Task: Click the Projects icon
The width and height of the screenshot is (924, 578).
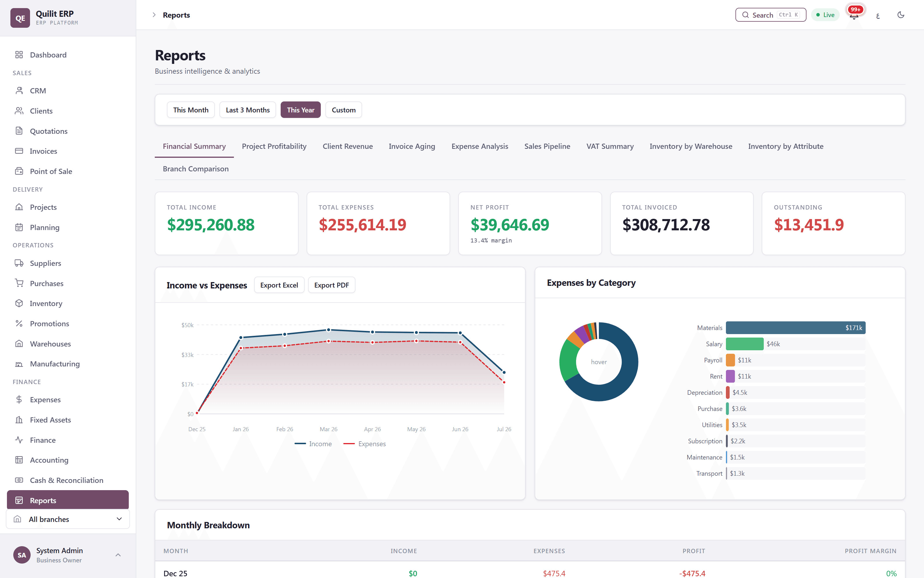Action: 19,207
